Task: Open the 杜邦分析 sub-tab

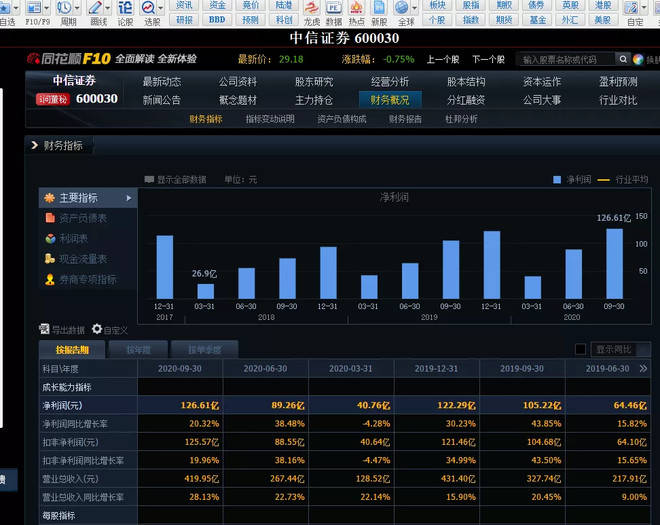Action: coord(461,119)
